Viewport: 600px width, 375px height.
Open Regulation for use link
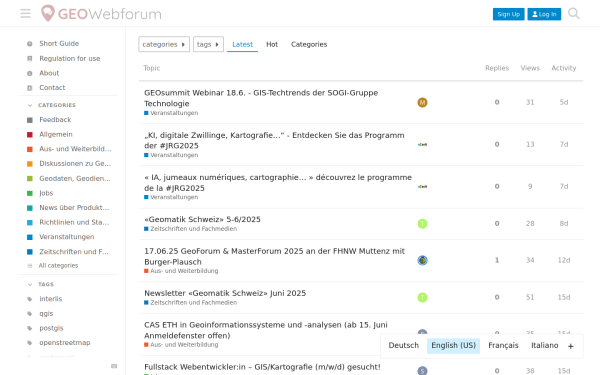coord(70,59)
